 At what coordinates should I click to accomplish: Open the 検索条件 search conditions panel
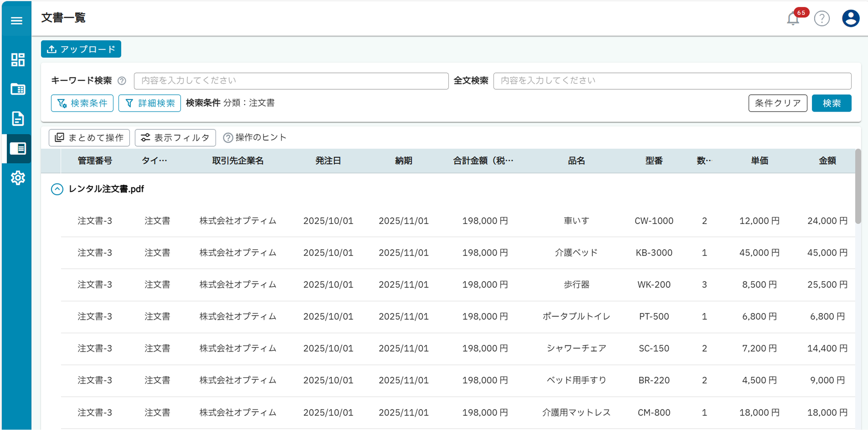coord(82,103)
